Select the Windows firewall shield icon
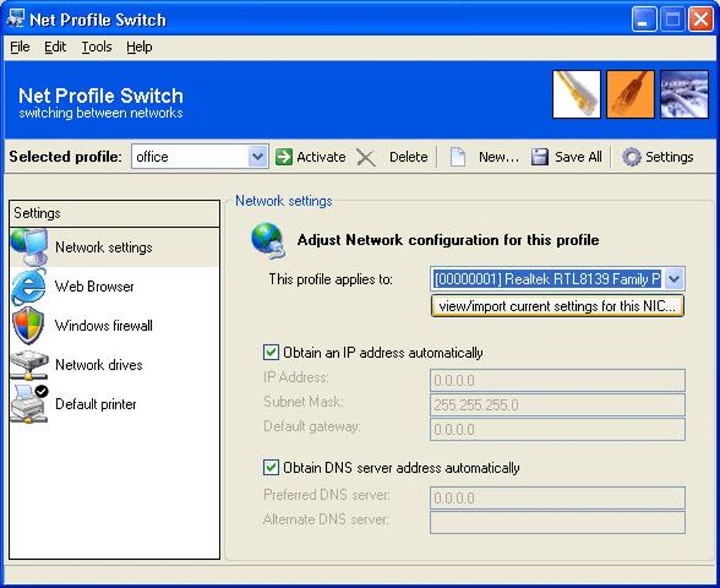Screen dimensions: 720x588 tap(28, 325)
